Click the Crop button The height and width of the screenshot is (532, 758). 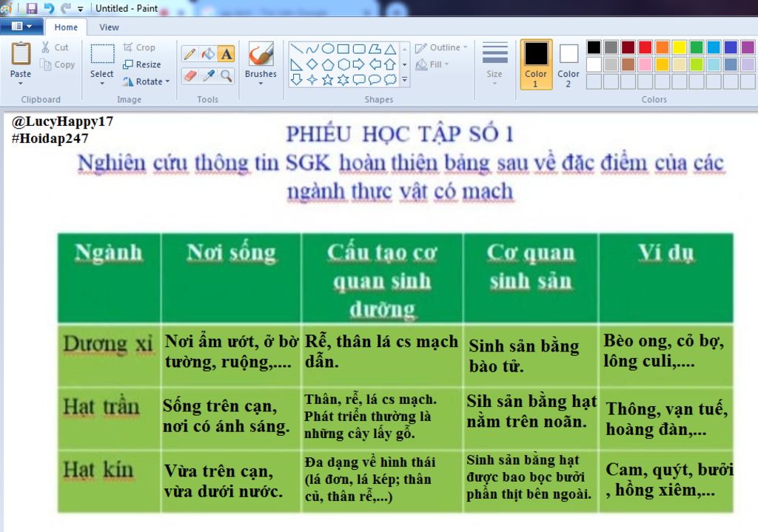[139, 47]
